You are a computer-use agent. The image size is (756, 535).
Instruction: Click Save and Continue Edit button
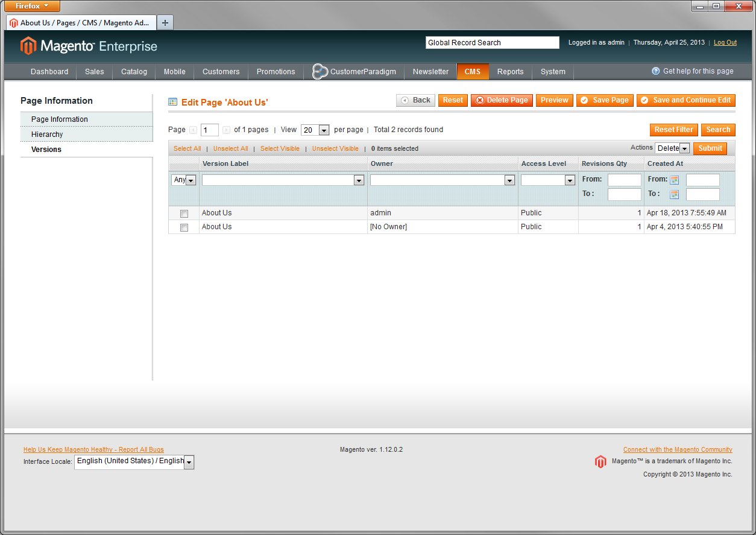[686, 100]
